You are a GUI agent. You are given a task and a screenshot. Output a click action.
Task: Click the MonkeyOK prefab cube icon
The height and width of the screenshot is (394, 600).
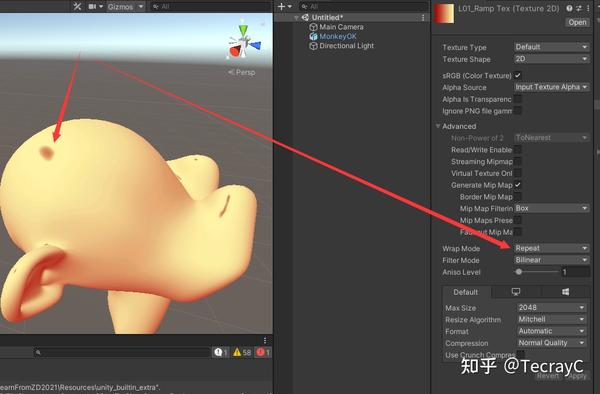pyautogui.click(x=313, y=36)
